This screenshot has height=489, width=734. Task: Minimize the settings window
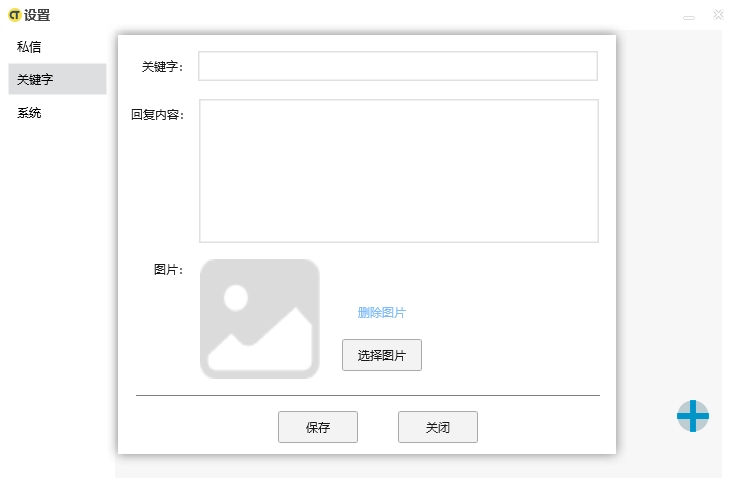coord(689,18)
